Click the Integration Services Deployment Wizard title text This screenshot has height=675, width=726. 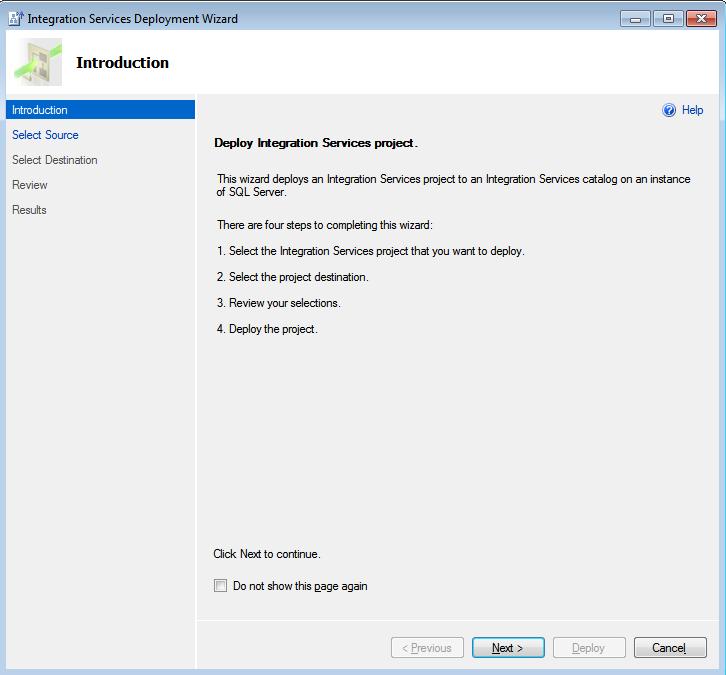pos(132,19)
